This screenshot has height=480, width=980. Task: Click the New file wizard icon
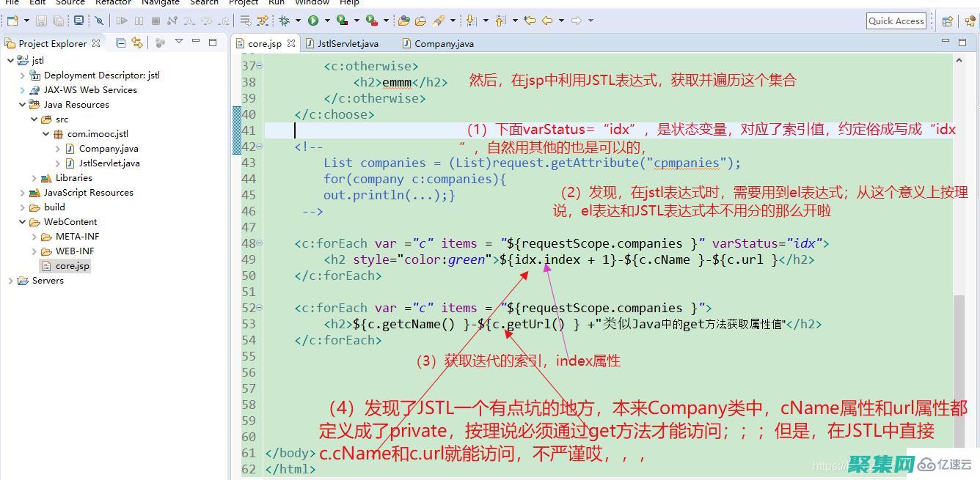(12, 21)
